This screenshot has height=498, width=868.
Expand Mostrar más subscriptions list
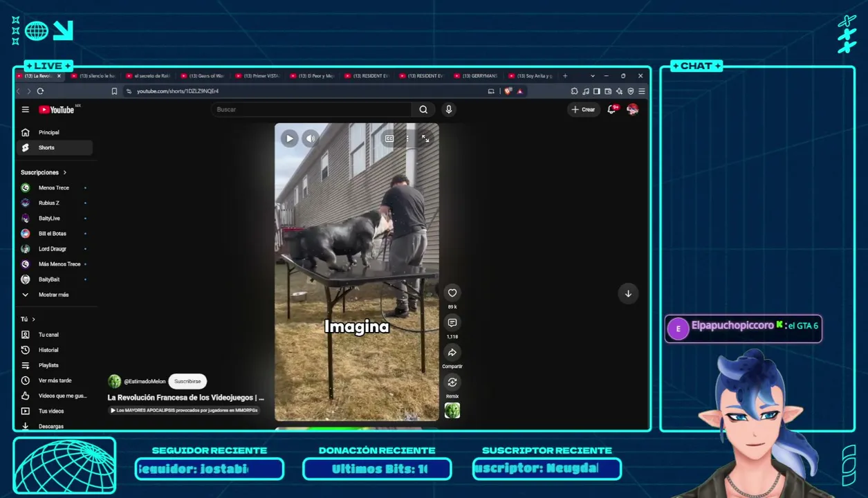(55, 295)
